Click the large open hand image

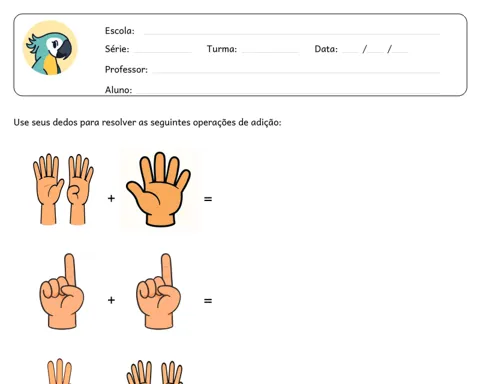161,190
